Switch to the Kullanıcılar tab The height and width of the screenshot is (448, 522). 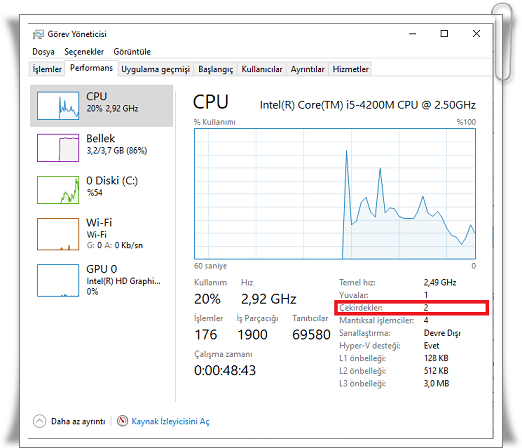point(262,69)
